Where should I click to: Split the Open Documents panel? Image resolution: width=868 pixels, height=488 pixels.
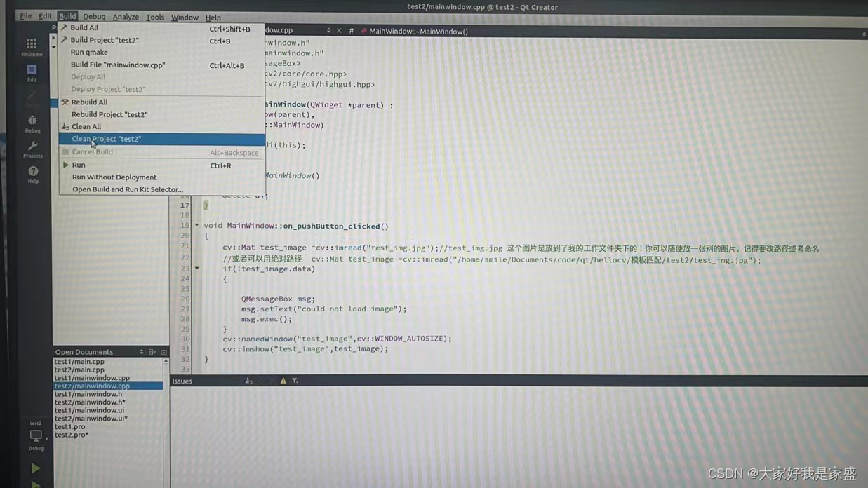(152, 352)
